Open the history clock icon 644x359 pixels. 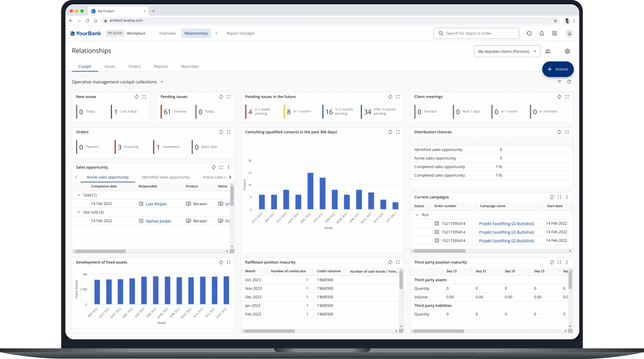529,33
